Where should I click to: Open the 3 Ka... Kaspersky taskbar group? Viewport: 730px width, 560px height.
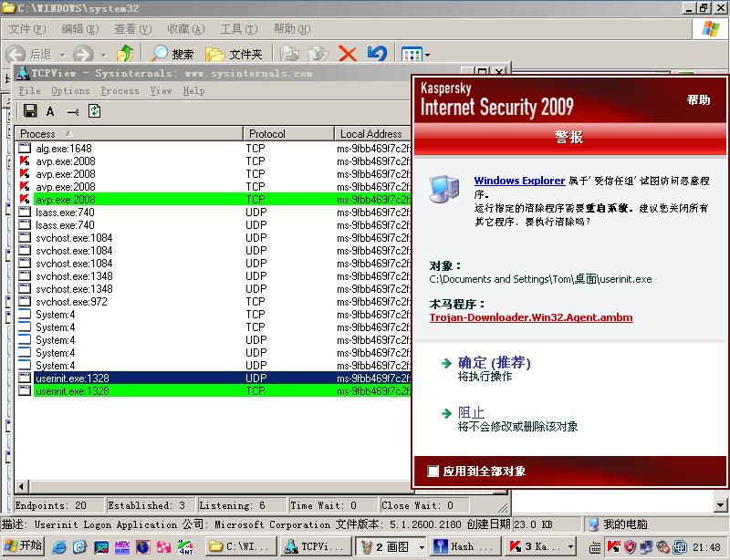541,546
